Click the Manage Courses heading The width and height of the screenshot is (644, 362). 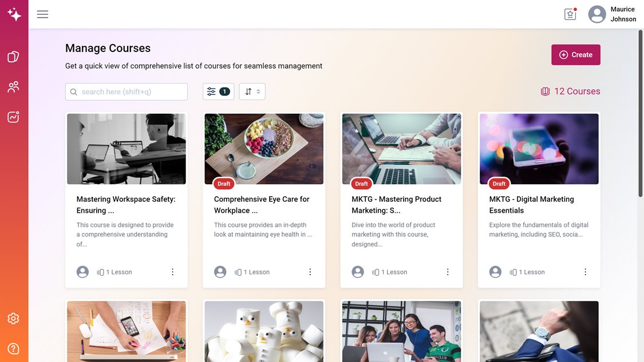[x=108, y=48]
